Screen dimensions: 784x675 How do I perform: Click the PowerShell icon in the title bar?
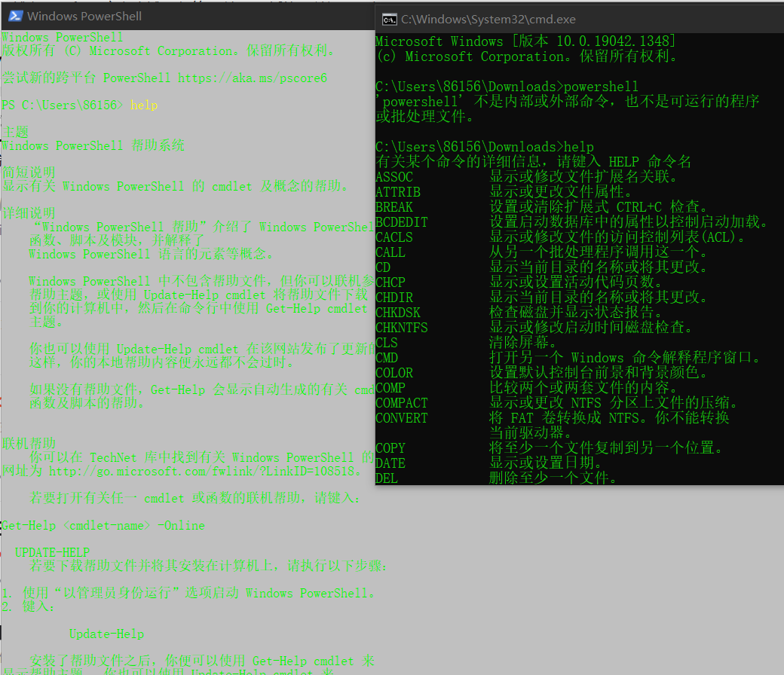tap(15, 16)
